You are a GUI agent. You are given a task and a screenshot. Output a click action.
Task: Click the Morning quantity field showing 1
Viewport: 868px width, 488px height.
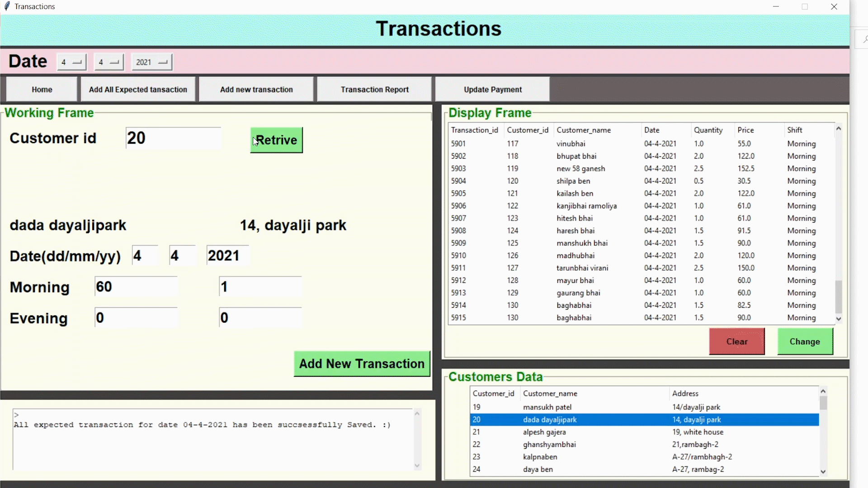tap(260, 286)
